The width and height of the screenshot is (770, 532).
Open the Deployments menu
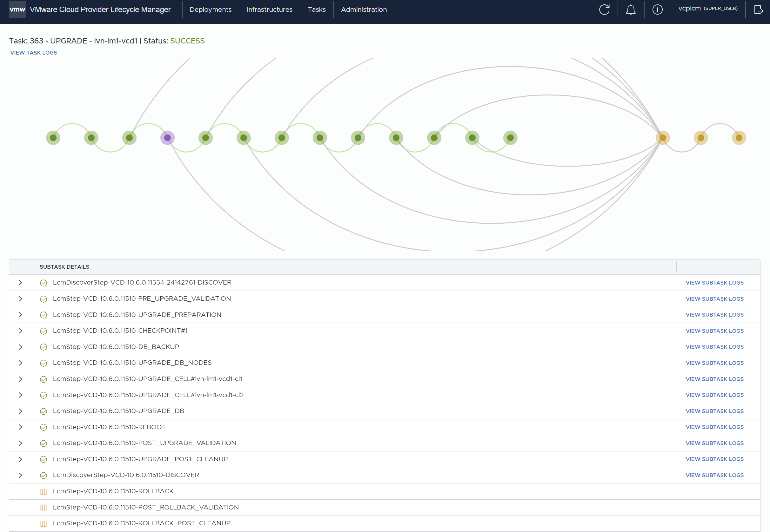(210, 9)
